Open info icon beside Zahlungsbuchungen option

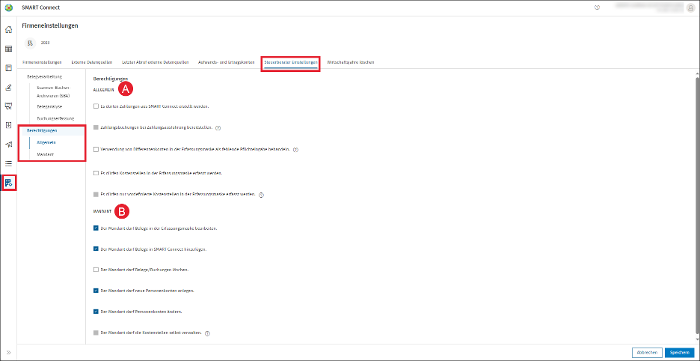pyautogui.click(x=218, y=128)
